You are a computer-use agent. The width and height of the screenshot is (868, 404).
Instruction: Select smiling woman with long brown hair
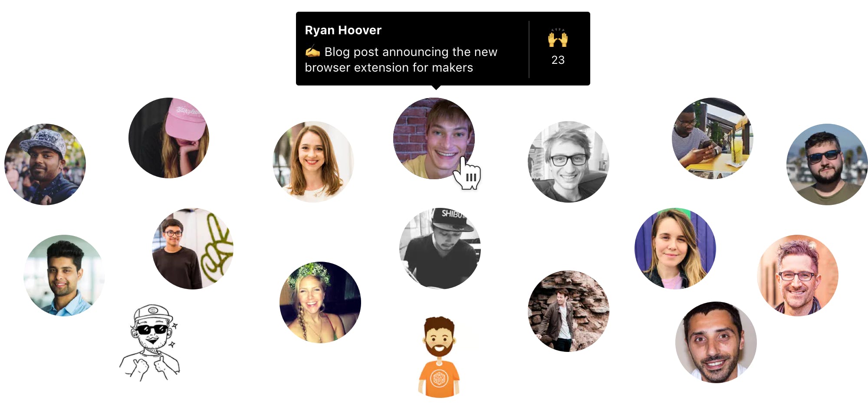pyautogui.click(x=313, y=161)
